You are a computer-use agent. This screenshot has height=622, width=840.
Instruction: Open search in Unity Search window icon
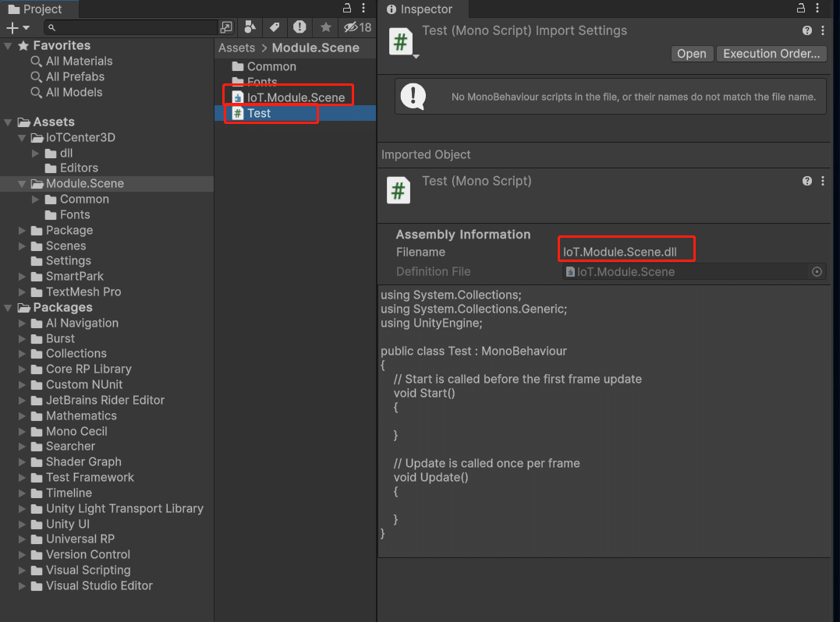coord(226,27)
